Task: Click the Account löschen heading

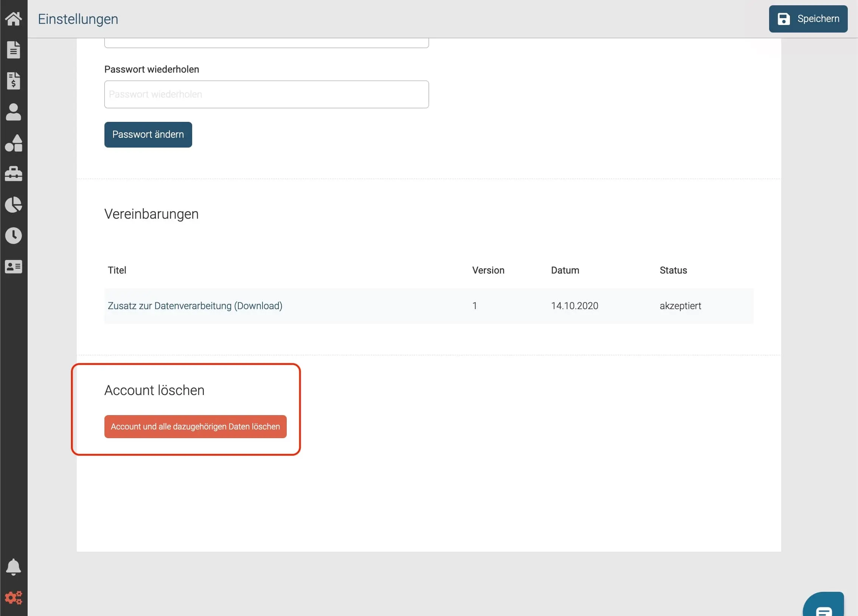Action: tap(154, 390)
